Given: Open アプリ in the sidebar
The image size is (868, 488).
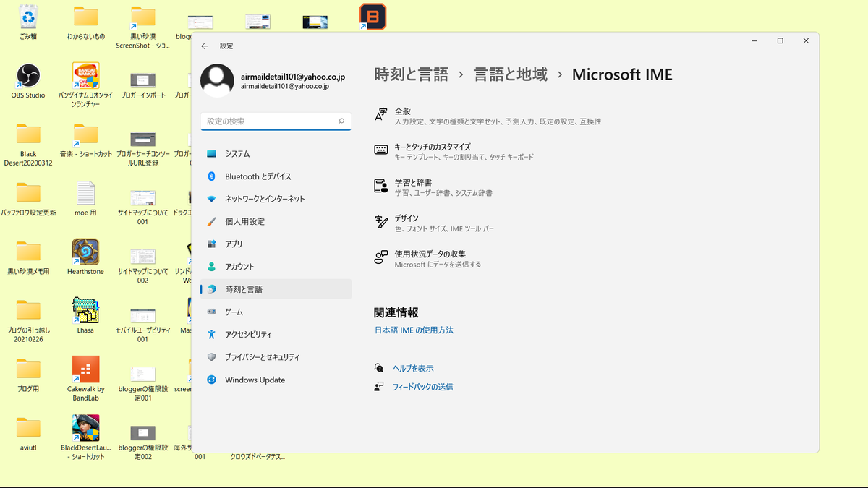Looking at the screenshot, I should tap(276, 244).
